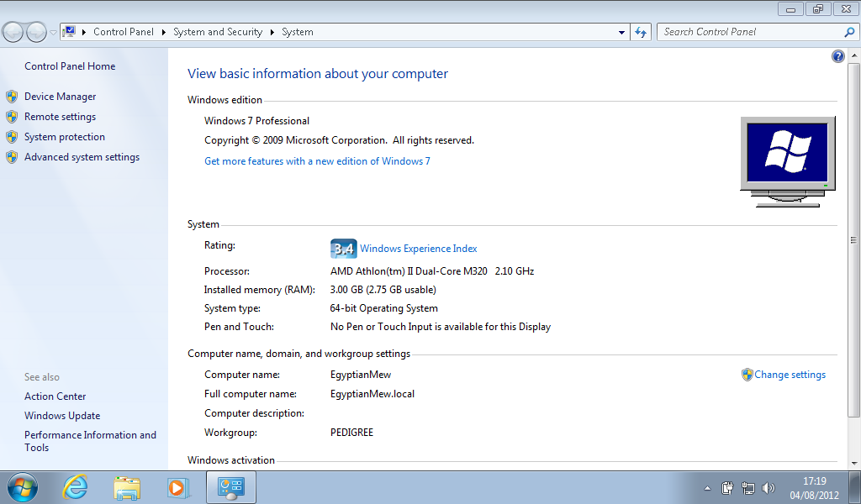Click the power plug tray icon
The width and height of the screenshot is (861, 504).
coord(727,487)
